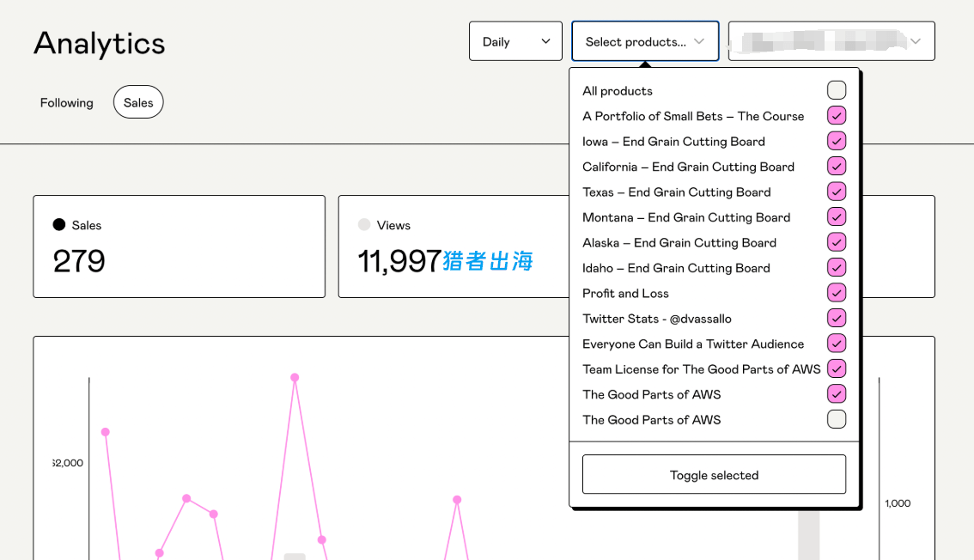Uncheck Everyone Can Build a Twitter Audience
This screenshot has height=560, width=974.
coord(836,344)
